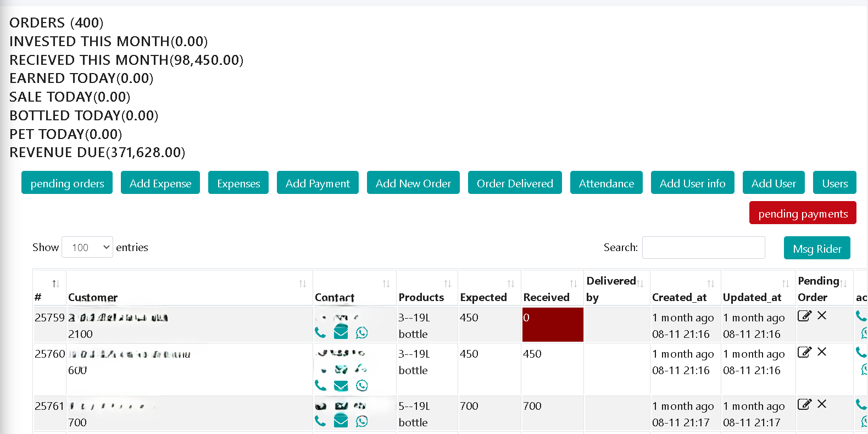
Task: Click Add User button
Action: click(774, 182)
